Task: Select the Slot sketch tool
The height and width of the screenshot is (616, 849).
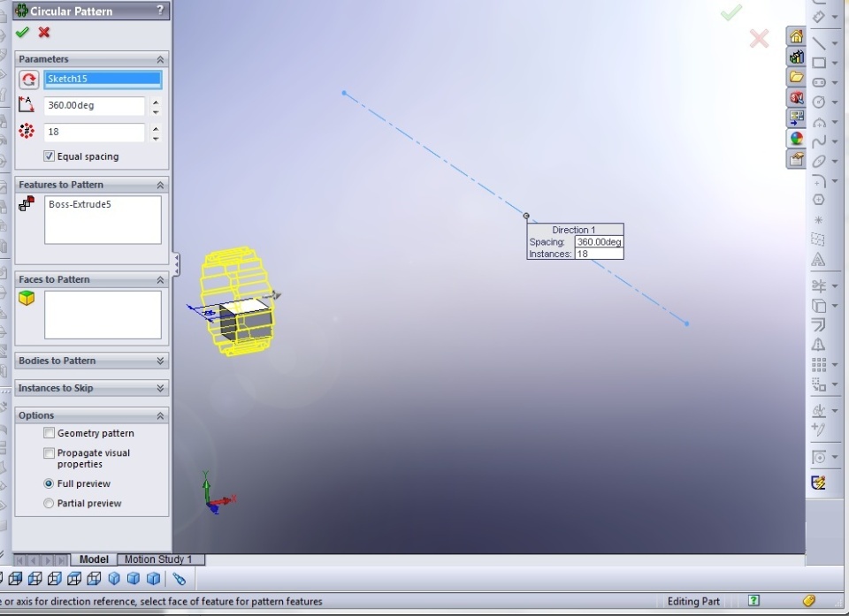Action: click(819, 82)
